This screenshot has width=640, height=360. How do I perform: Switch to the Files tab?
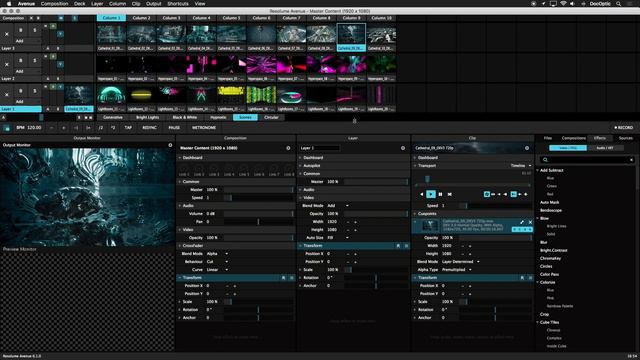click(547, 138)
